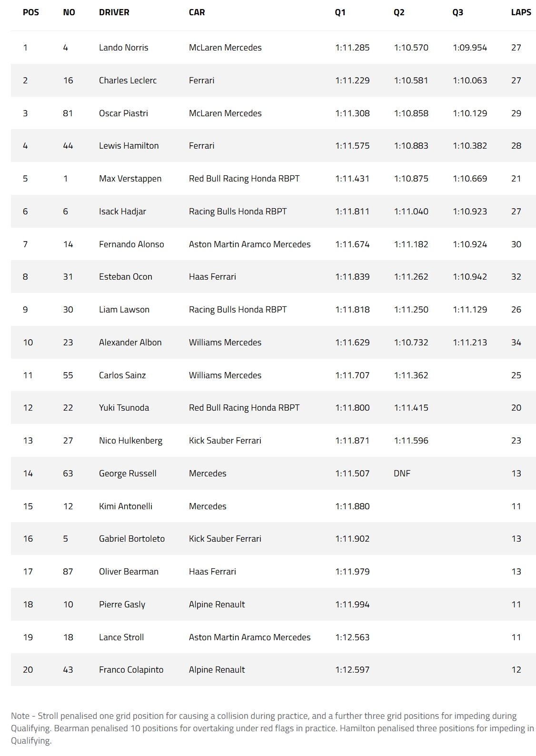
Task: Click Lewis Hamilton's Q3 time 1:10.382
Action: click(x=469, y=146)
